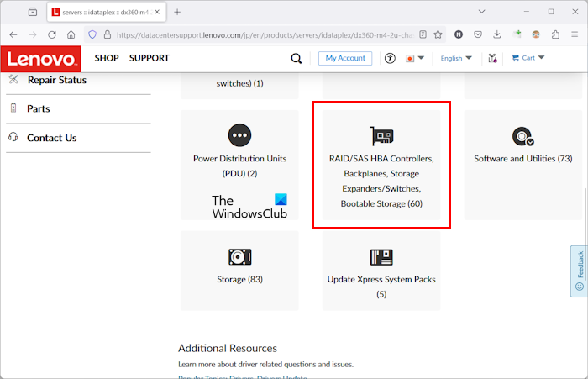Screen dimensions: 588x379
Task: Click the Power Distribution Units ellipsis icon
Action: (x=239, y=135)
